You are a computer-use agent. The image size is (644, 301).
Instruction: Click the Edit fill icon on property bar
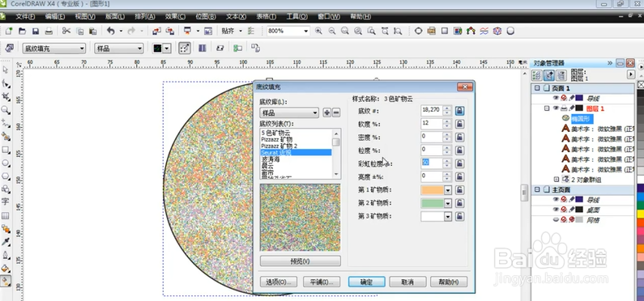9,49
